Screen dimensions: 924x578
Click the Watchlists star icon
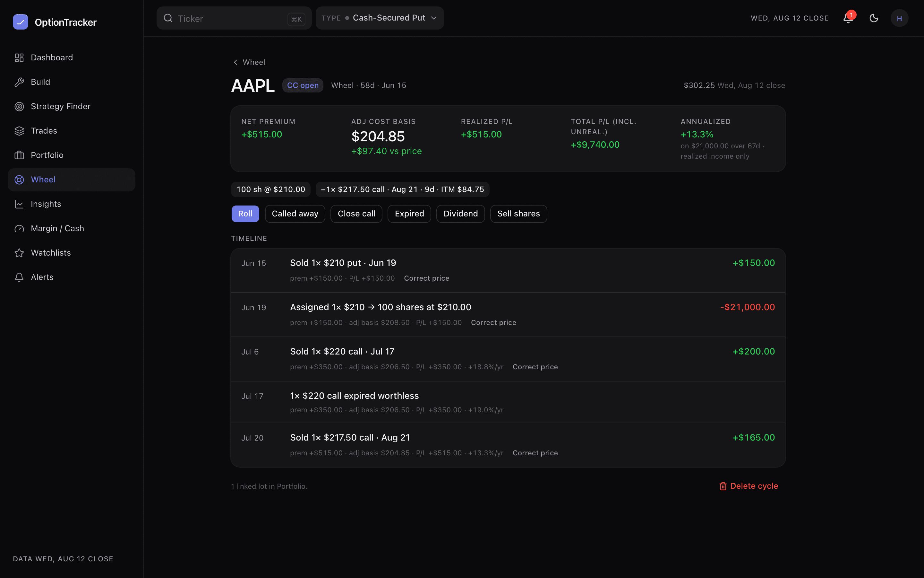19,253
